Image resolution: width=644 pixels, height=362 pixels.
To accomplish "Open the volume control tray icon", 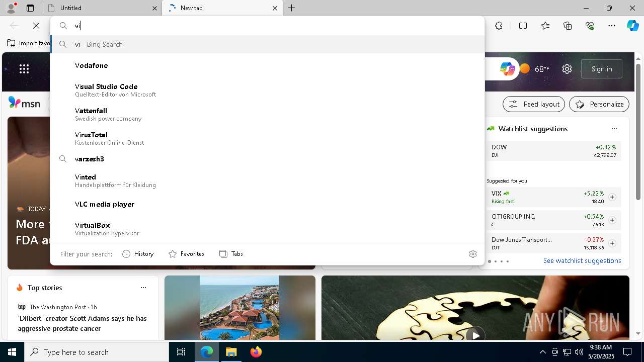I will click(579, 352).
